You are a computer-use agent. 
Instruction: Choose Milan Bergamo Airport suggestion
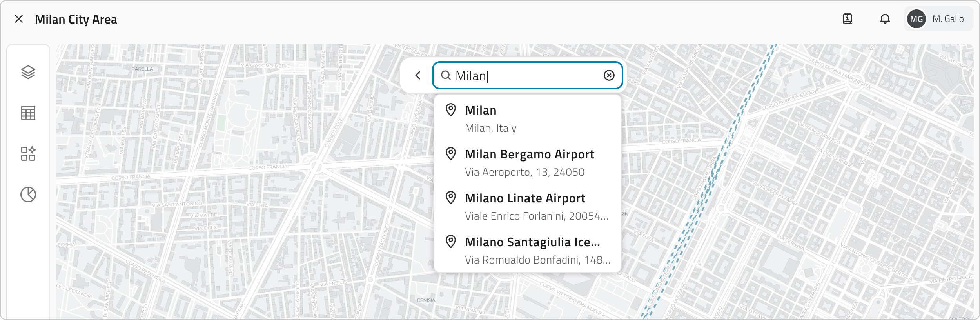529,163
